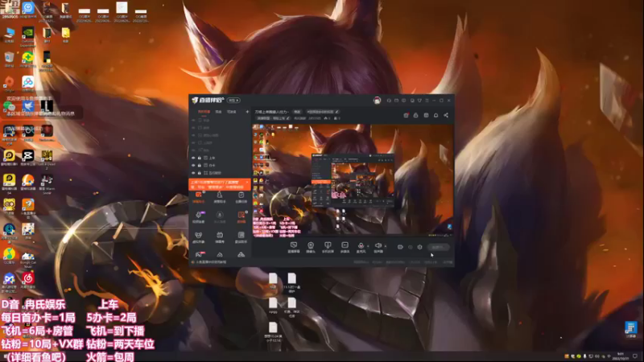Image resolution: width=644 pixels, height=362 pixels.
Task: Open the Recycle Bin on the desktop
Action: pos(9,59)
